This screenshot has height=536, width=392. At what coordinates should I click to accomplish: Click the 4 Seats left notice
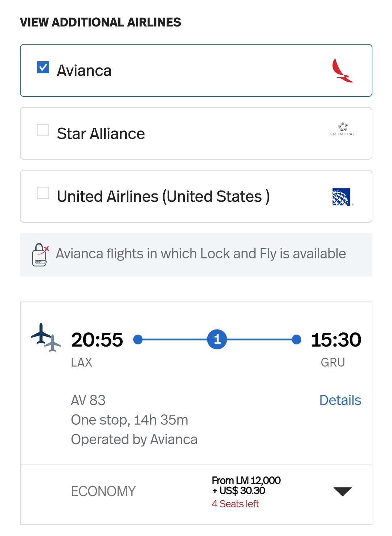(x=235, y=504)
